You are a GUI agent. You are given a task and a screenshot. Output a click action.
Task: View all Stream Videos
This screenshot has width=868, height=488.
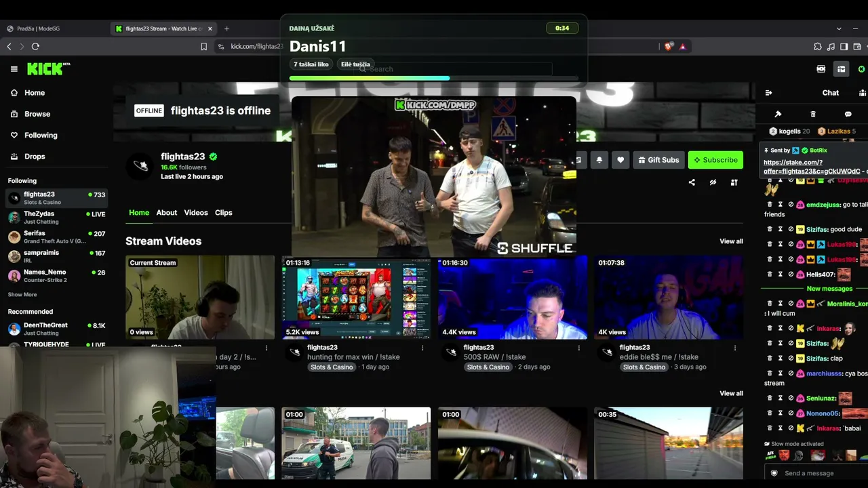[x=731, y=241]
